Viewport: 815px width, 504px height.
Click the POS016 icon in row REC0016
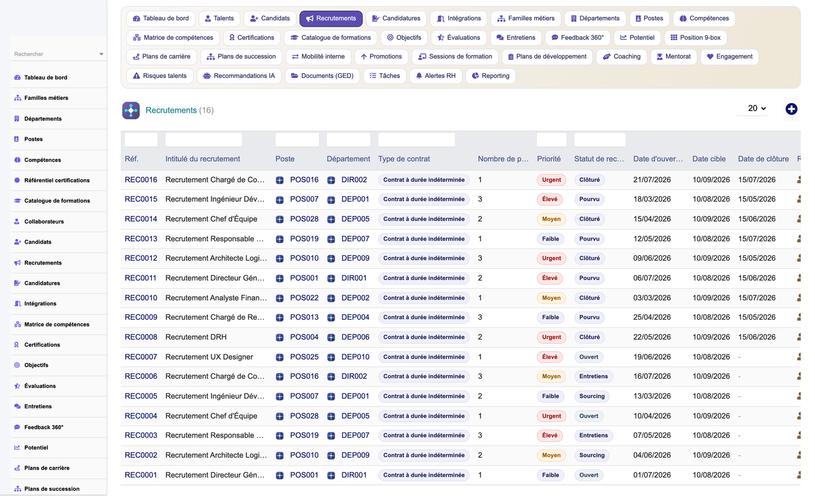pyautogui.click(x=280, y=180)
